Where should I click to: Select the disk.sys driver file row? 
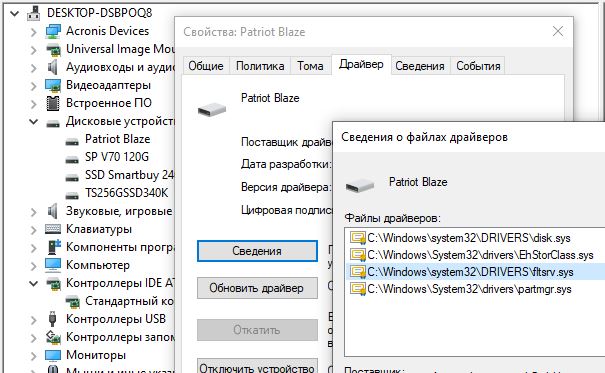(475, 238)
